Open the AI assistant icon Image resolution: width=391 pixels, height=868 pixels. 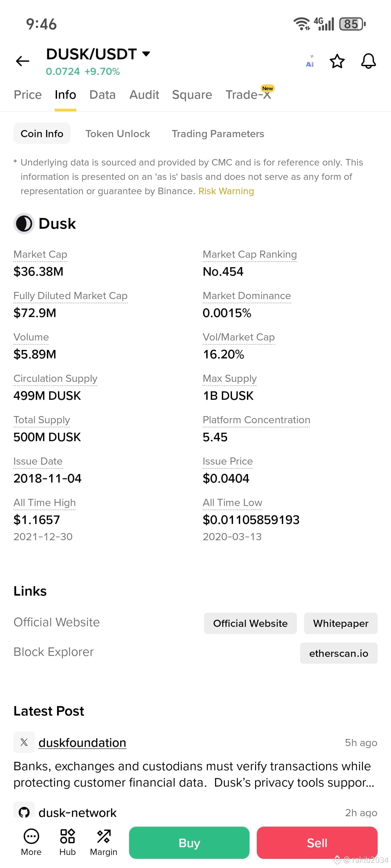point(310,61)
